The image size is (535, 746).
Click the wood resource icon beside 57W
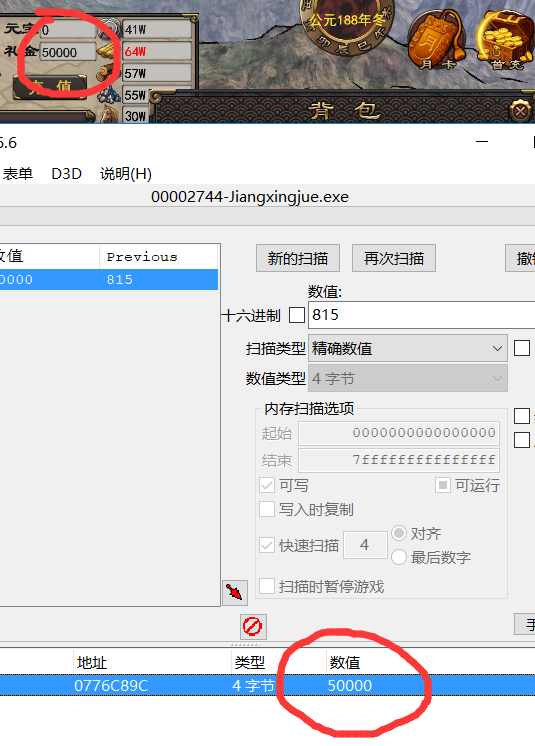107,73
